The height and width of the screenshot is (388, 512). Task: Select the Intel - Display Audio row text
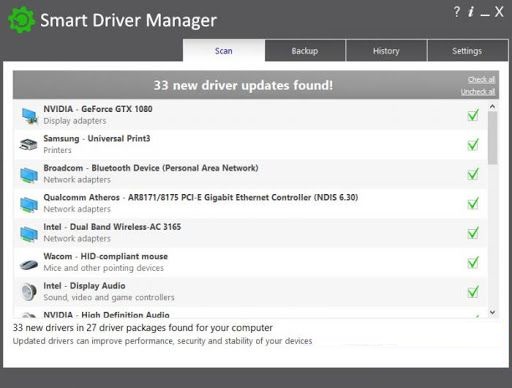point(84,286)
